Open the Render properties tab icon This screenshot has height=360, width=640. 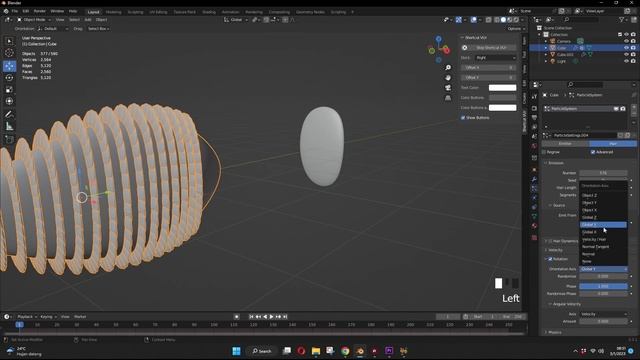click(x=534, y=108)
